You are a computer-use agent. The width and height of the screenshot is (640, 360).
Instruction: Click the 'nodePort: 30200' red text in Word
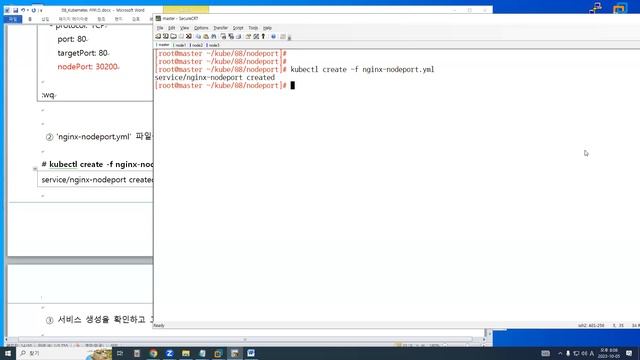coord(88,67)
